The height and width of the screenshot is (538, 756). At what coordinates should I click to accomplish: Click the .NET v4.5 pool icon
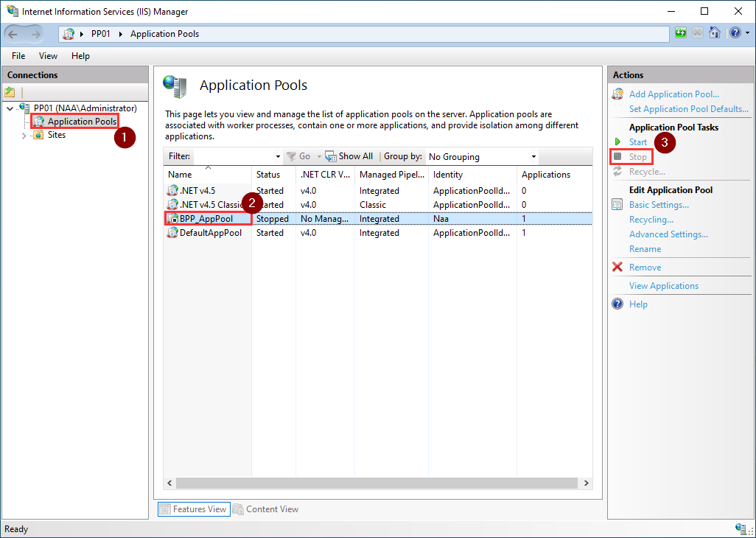tap(172, 191)
